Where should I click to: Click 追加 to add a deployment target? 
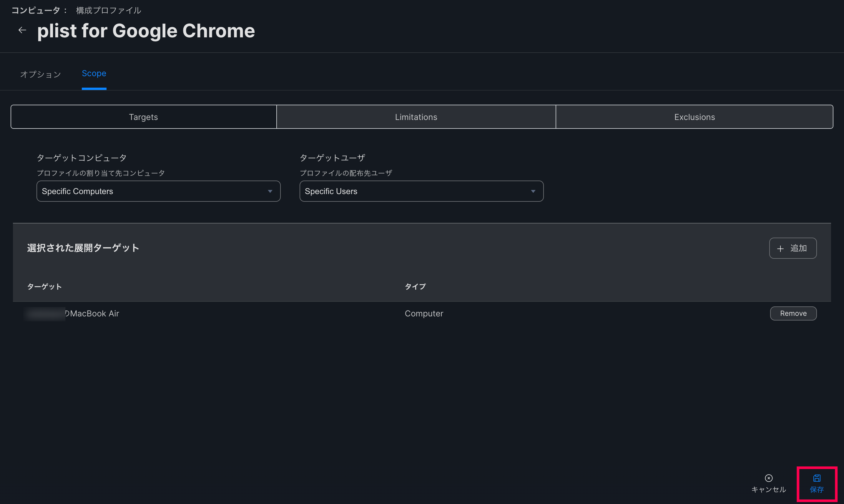click(793, 248)
